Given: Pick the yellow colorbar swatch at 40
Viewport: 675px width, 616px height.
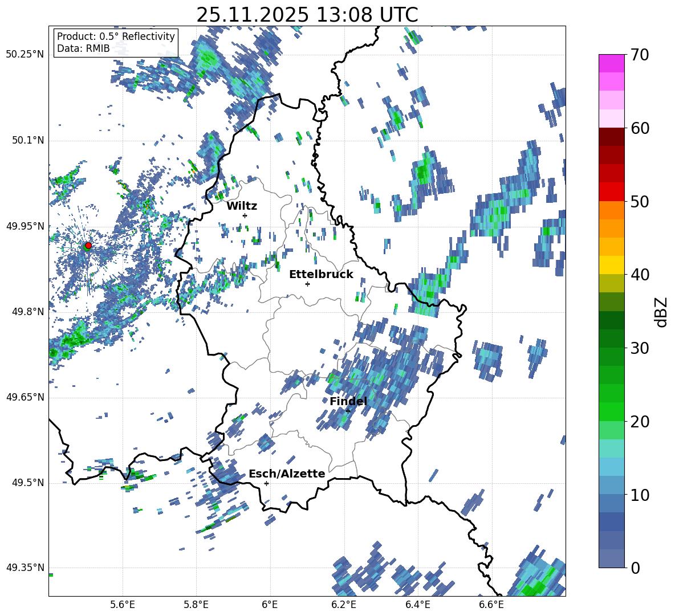Looking at the screenshot, I should tap(611, 265).
